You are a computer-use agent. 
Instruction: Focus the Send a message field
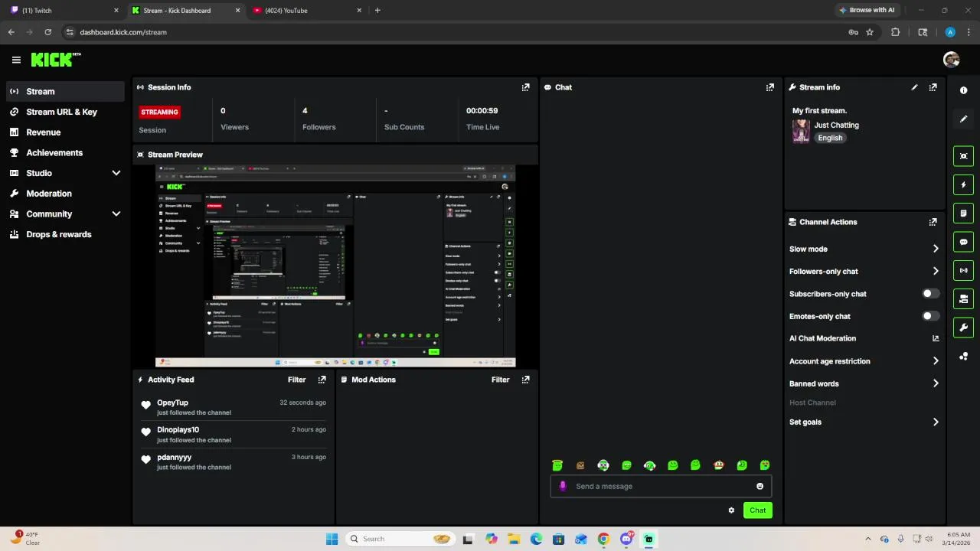pos(661,486)
